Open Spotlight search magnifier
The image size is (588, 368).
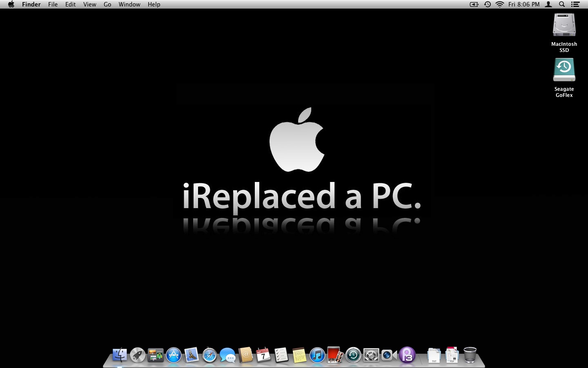click(x=562, y=4)
